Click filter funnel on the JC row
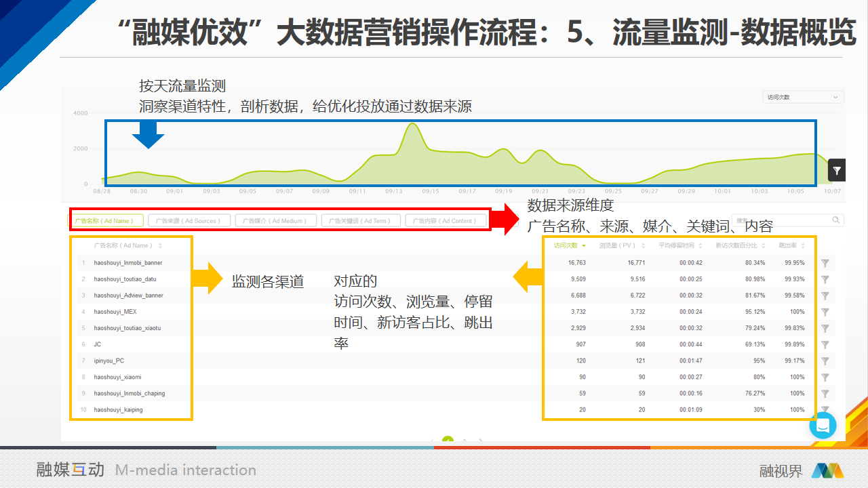This screenshot has height=488, width=868. (x=825, y=344)
